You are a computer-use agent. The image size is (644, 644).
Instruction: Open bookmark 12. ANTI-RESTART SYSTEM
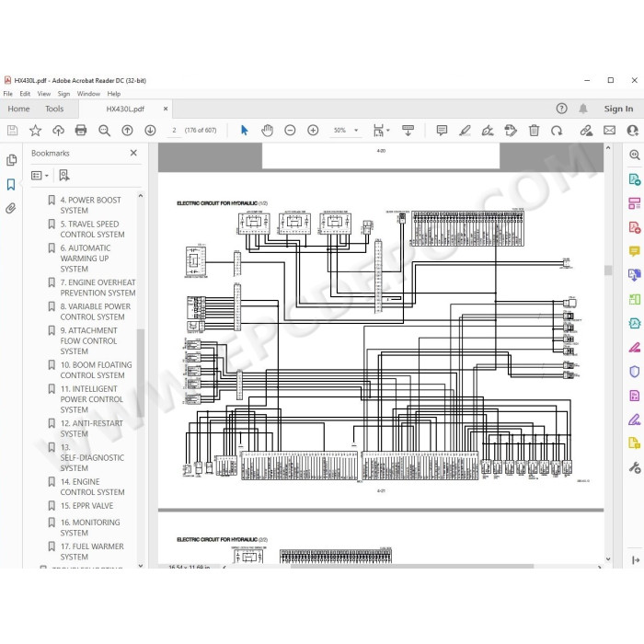[x=91, y=429]
